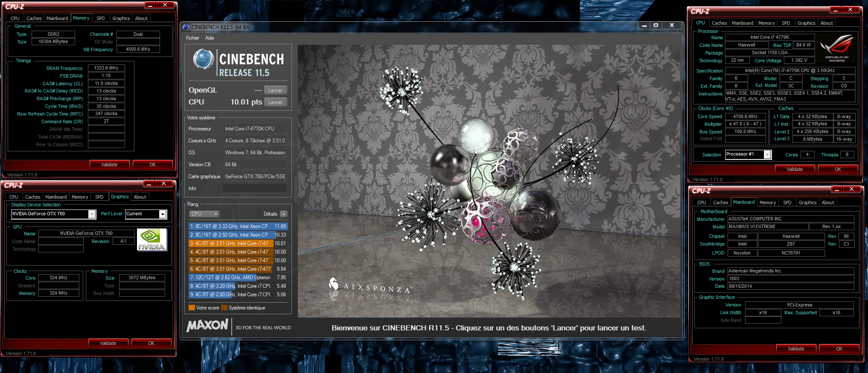Viewport: 868px width, 373px height.
Task: Click the Carte graphique field showing GeForce GTX 780
Action: (255, 176)
